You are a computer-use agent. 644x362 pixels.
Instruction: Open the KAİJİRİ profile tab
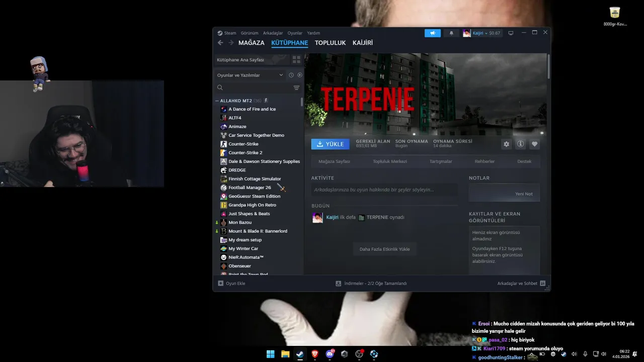(x=363, y=43)
